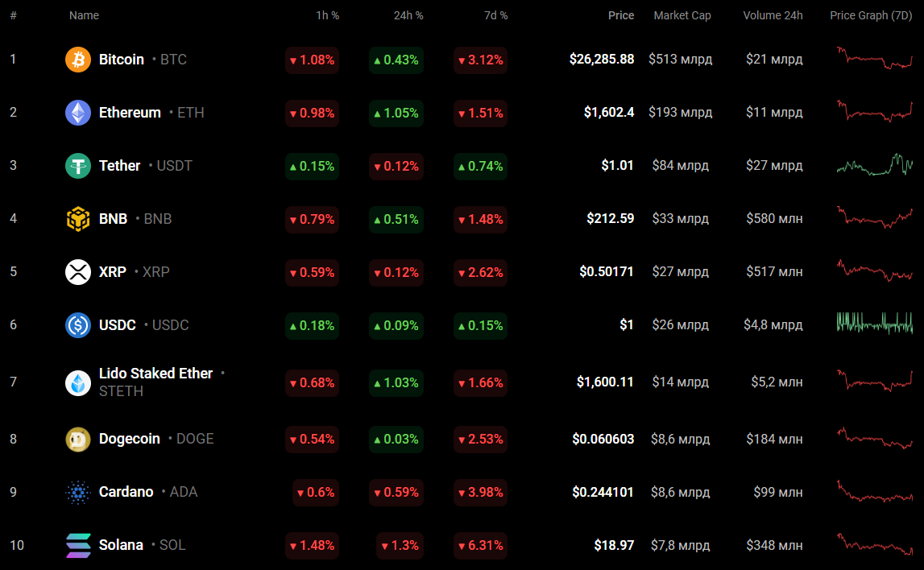The image size is (924, 570).
Task: Open the Bitcoin name link
Action: pyautogui.click(x=122, y=60)
